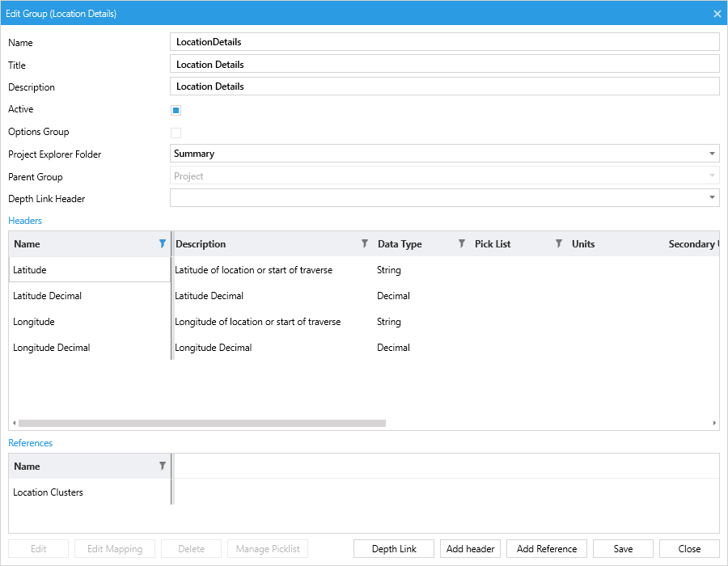Open filter for Pick List column
Screen dimensions: 728x566
pyautogui.click(x=558, y=243)
